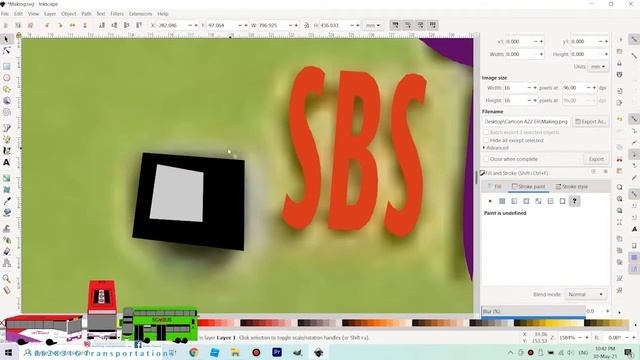Click the export Filename input field
Screen dimensions: 640x360
pos(526,122)
